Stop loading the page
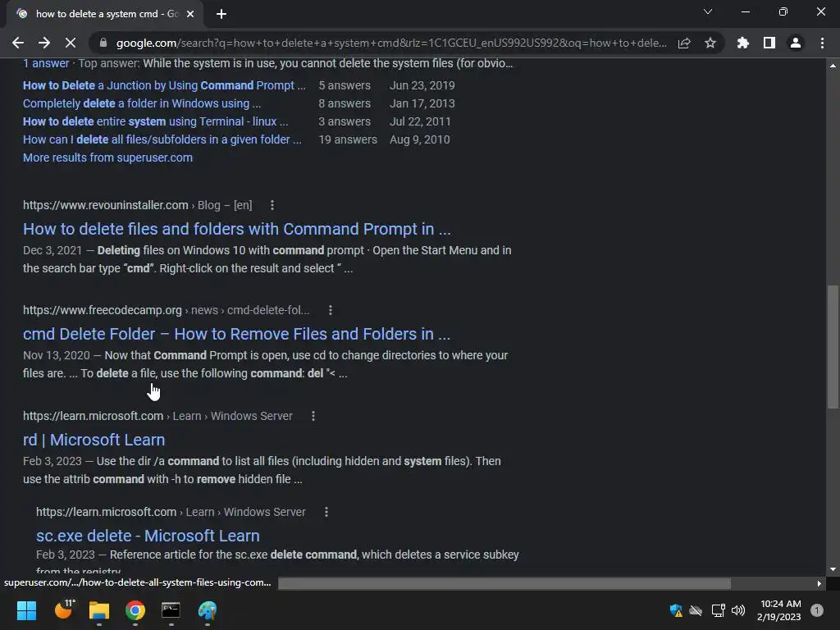The height and width of the screenshot is (630, 840). click(71, 43)
